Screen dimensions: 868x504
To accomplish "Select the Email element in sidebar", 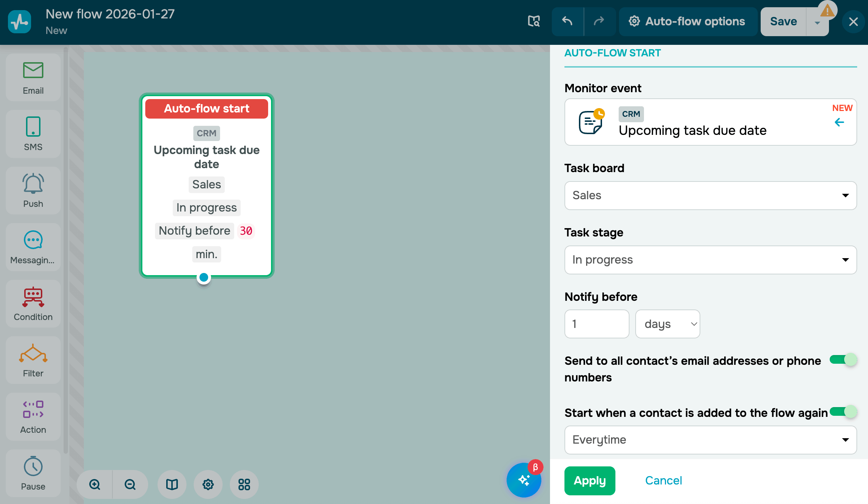I will pyautogui.click(x=33, y=77).
